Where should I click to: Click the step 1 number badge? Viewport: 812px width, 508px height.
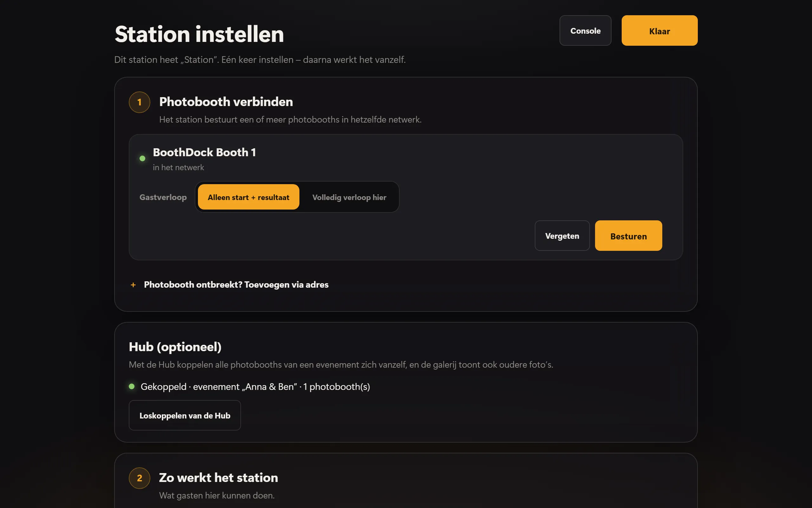point(139,102)
